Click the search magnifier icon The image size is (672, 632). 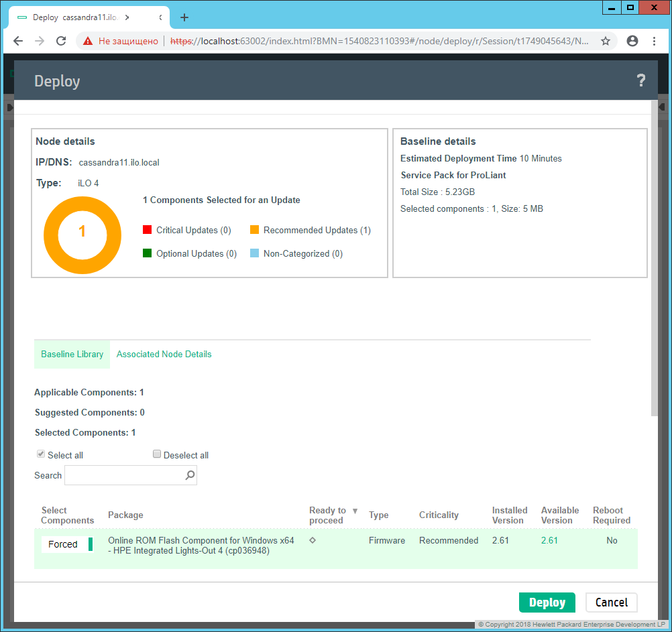pos(190,475)
